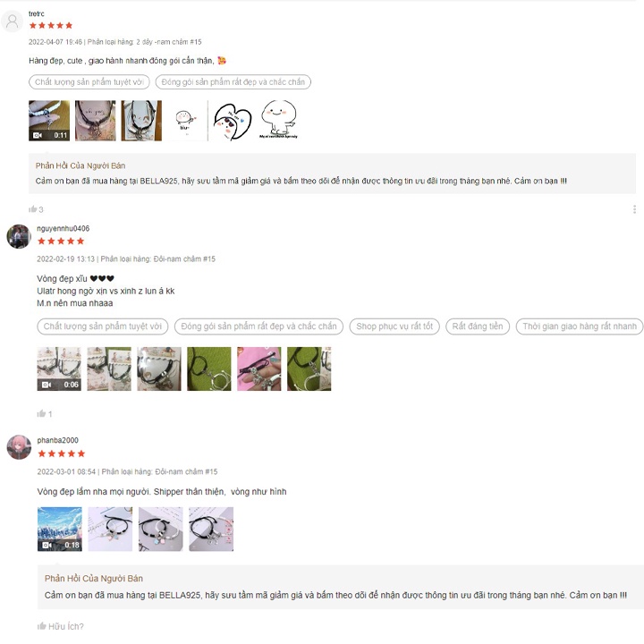
Task: Click the thumbs-up icon with 1 like
Action: [x=41, y=413]
